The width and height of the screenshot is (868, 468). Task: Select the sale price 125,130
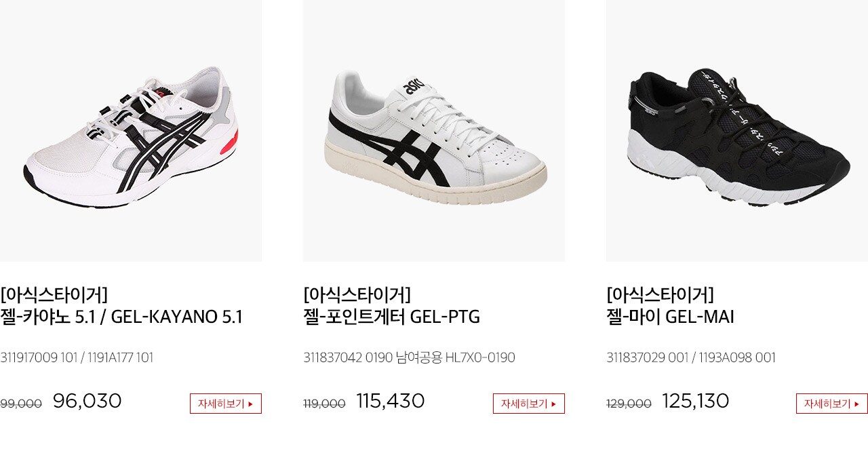tap(696, 401)
